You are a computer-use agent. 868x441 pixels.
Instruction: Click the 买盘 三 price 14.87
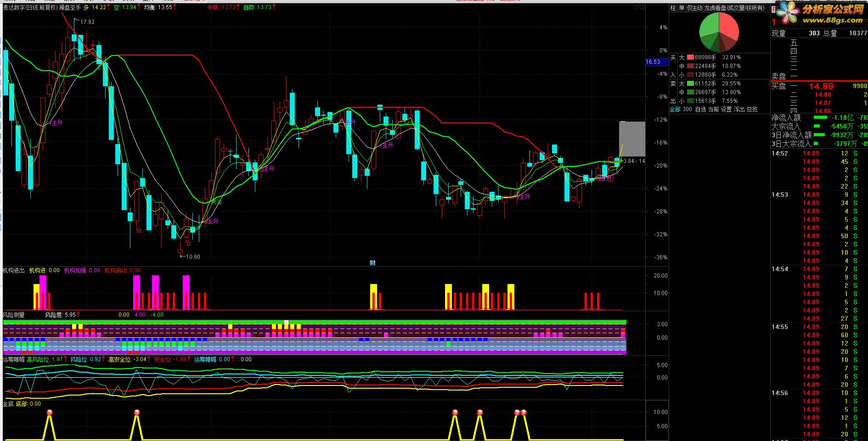(823, 103)
